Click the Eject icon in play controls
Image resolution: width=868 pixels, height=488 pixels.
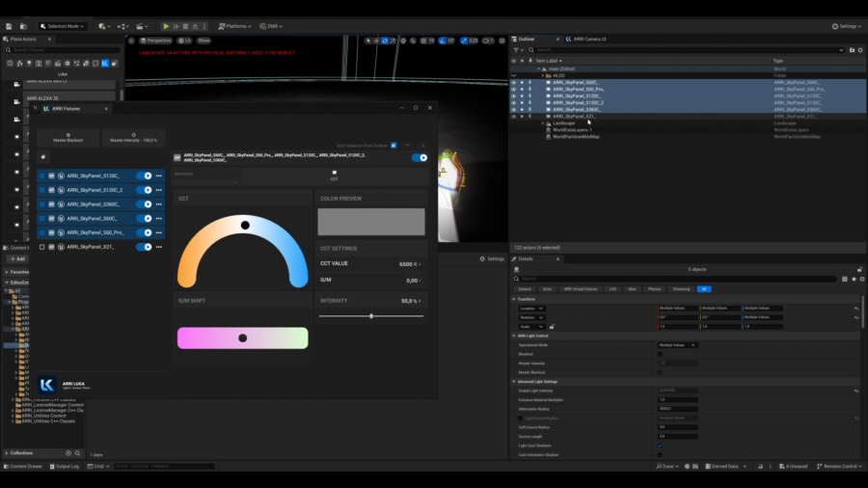[195, 26]
